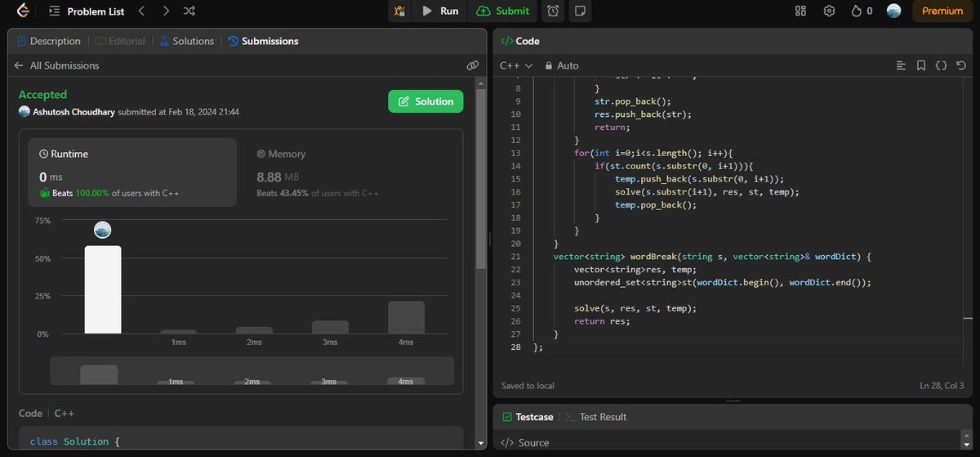Click the Code panel header tab
This screenshot has height=457, width=980.
click(x=520, y=41)
